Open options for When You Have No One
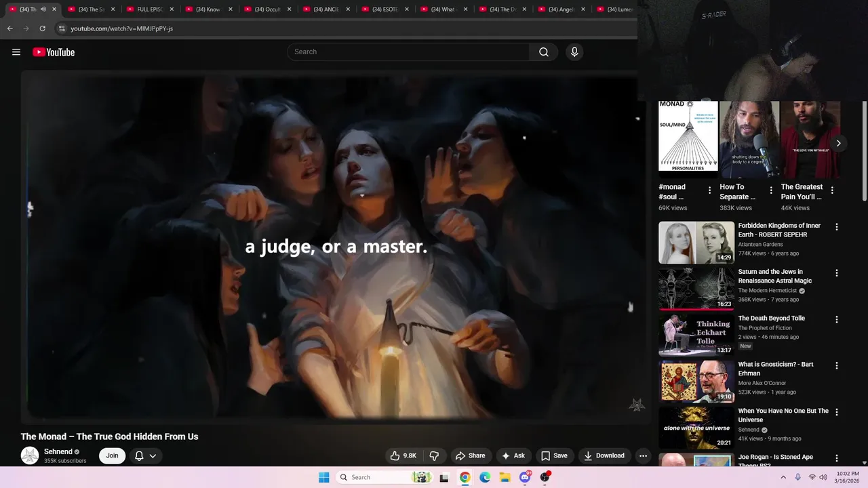The width and height of the screenshot is (868, 488). (x=836, y=412)
